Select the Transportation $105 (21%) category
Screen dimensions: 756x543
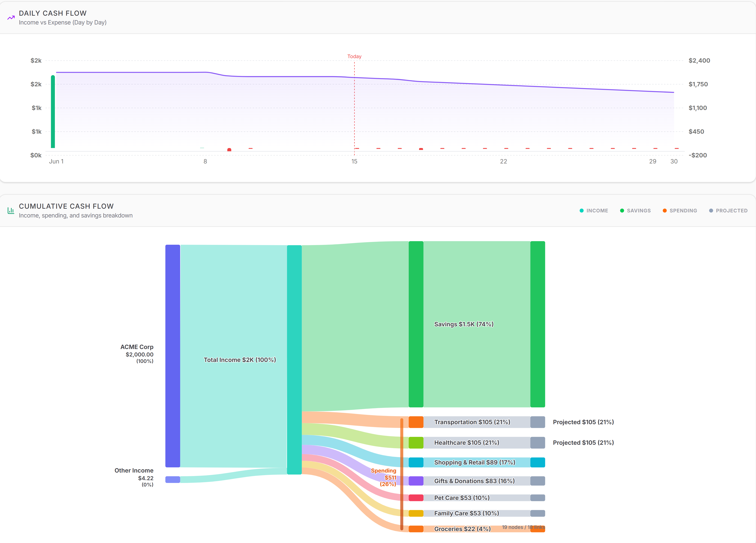coord(472,422)
